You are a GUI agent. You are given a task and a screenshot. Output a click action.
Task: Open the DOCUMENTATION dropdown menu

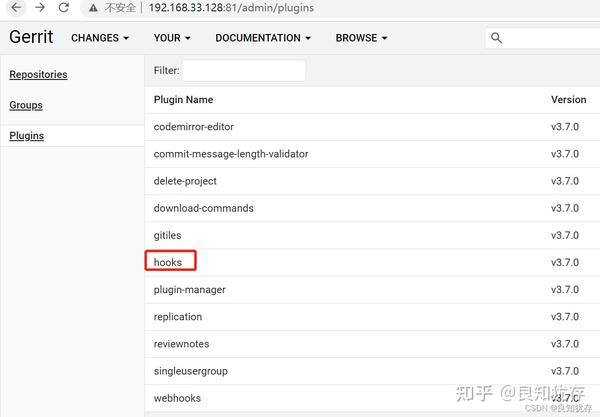tap(263, 38)
